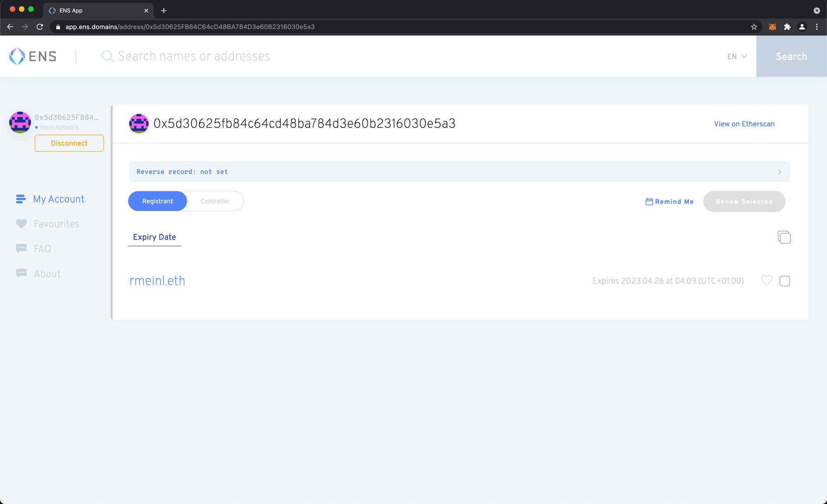
Task: Open View on Etherscan link
Action: (744, 124)
